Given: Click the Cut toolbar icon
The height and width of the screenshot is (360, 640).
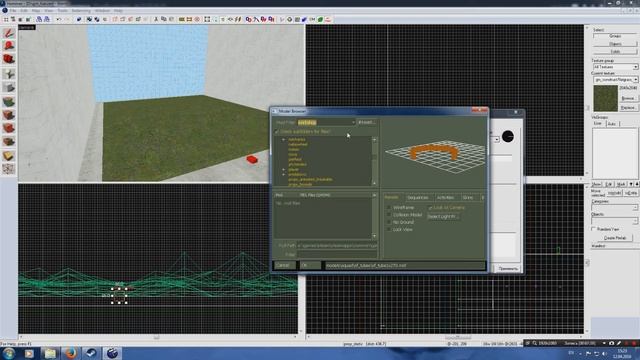Looking at the screenshot, I should [x=156, y=19].
